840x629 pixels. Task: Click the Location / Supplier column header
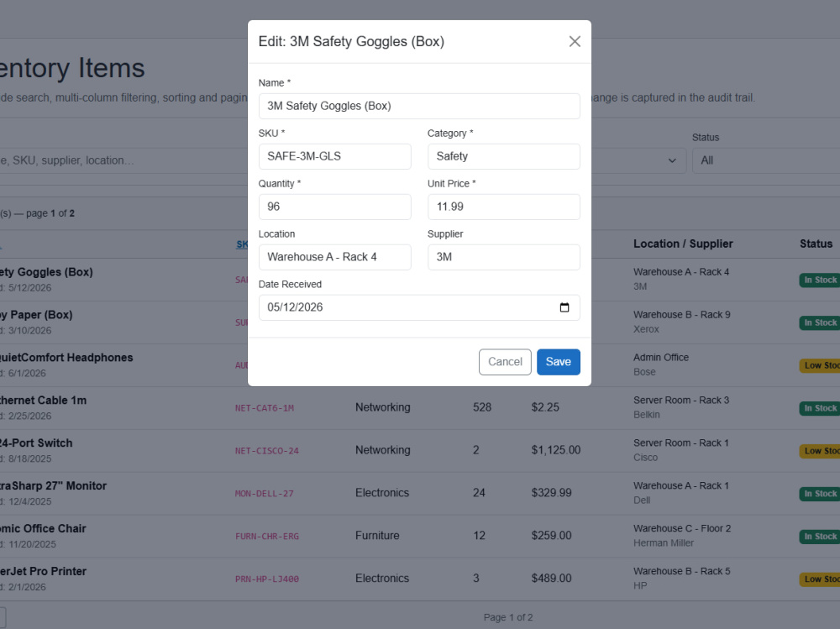coord(683,244)
